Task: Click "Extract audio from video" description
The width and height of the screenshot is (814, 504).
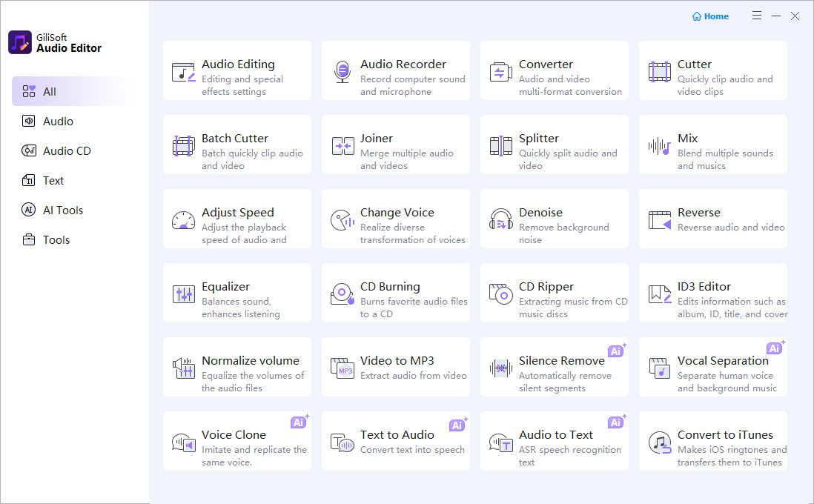Action: (413, 375)
